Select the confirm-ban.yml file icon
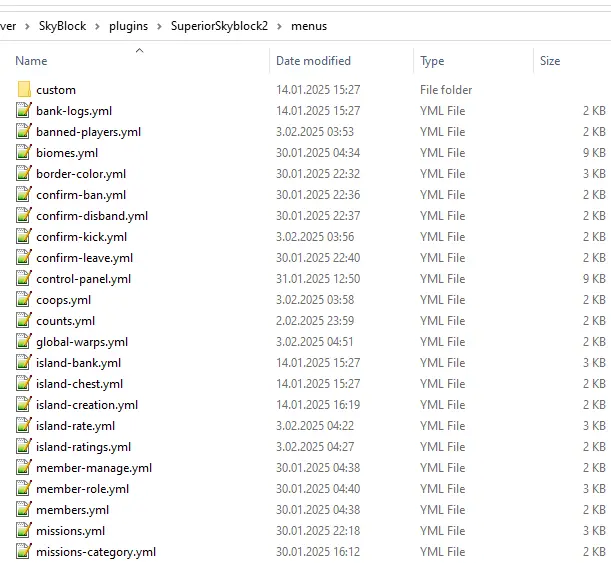This screenshot has width=611, height=563. [24, 194]
